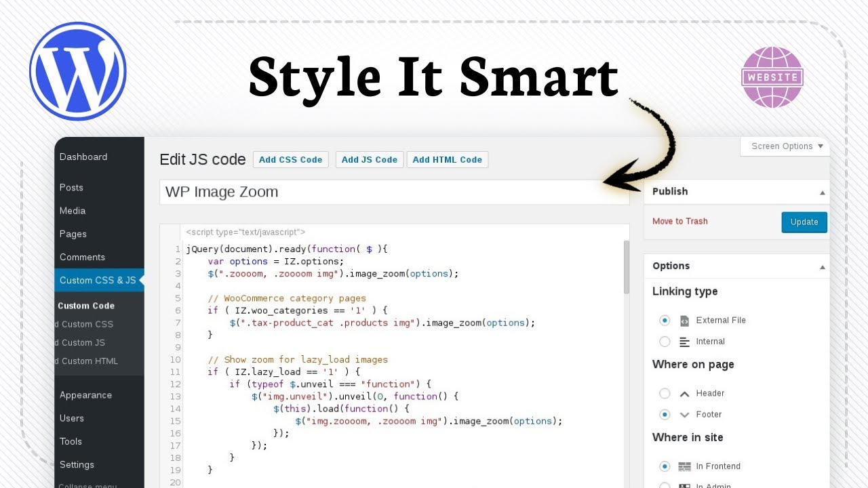Choose Header radio under Where on page
Screen dimensions: 868x488
[665, 393]
